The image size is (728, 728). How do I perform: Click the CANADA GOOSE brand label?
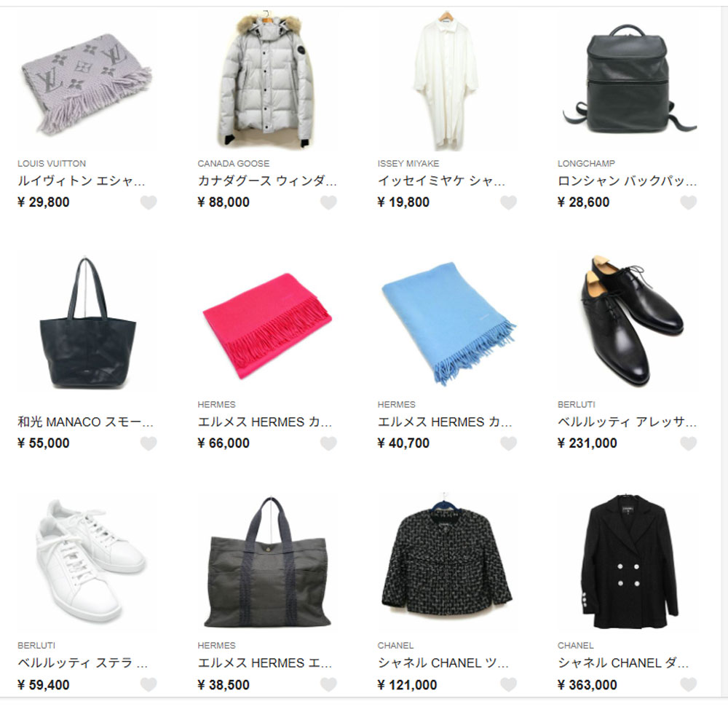tap(234, 163)
